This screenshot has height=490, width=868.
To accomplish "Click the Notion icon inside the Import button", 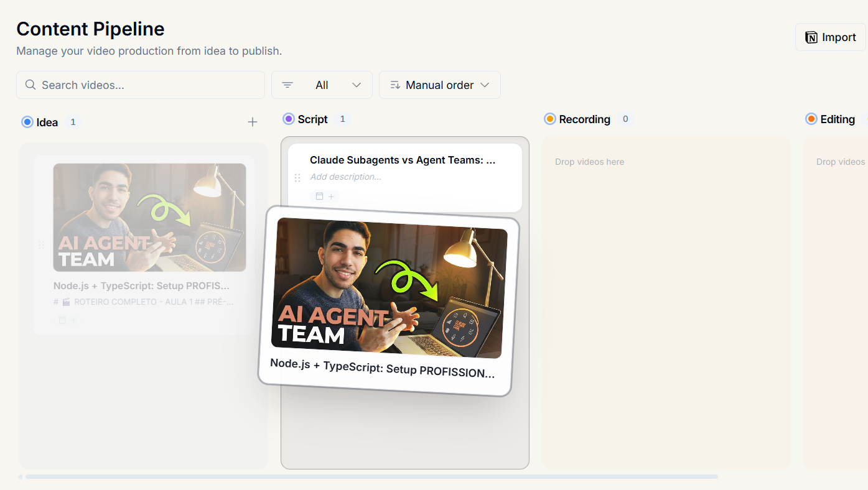I will tap(812, 37).
